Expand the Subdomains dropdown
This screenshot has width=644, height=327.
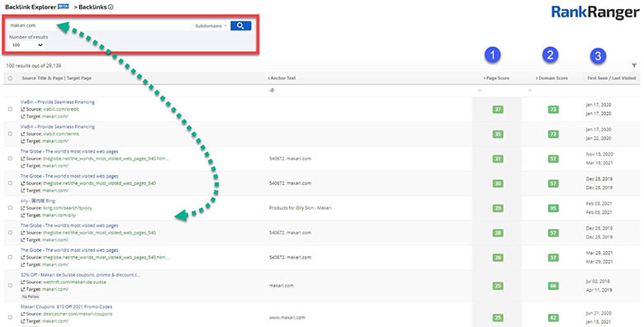pos(211,26)
